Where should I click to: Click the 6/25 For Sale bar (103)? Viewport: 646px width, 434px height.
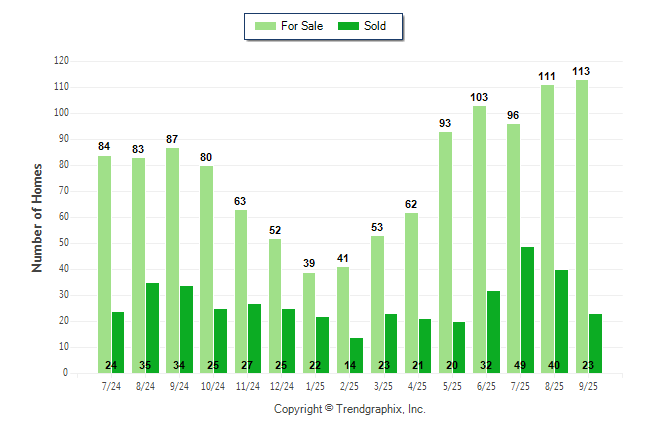(x=479, y=239)
